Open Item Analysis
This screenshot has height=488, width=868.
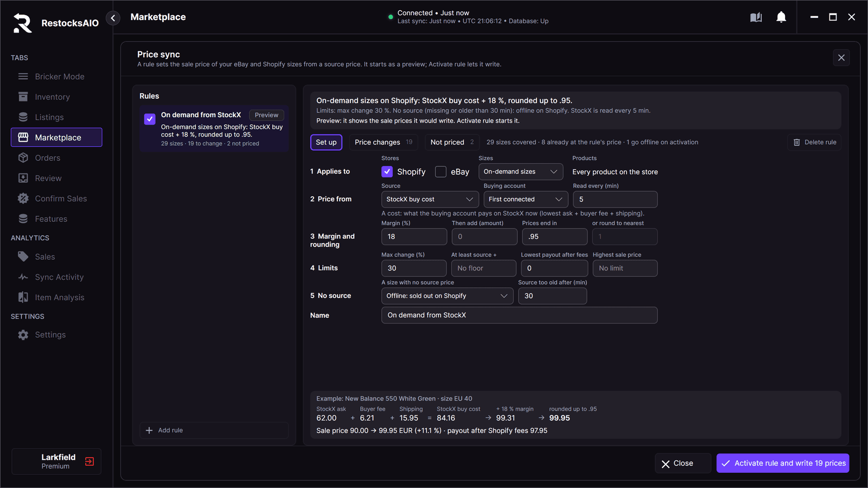click(56, 298)
